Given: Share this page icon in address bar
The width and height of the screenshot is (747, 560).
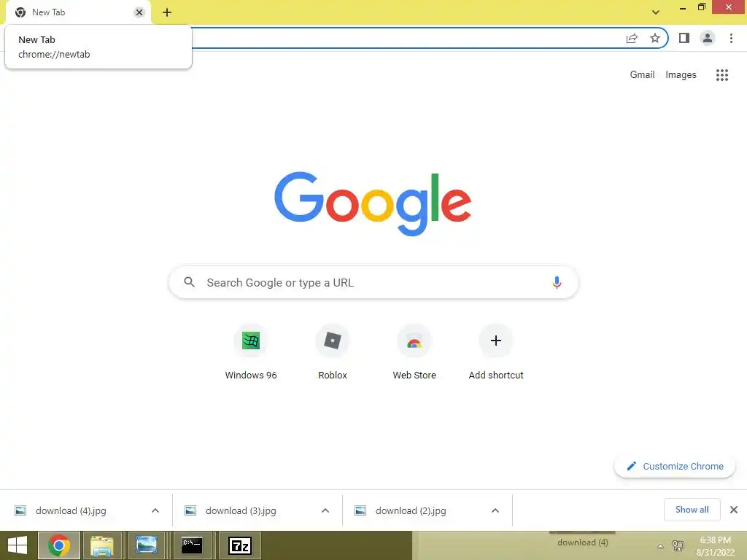Looking at the screenshot, I should pyautogui.click(x=632, y=38).
